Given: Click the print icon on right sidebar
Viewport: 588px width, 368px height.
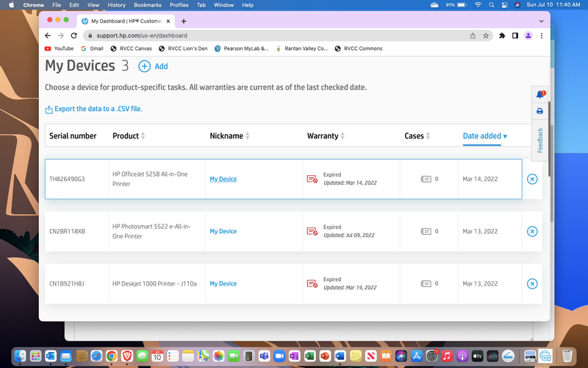Looking at the screenshot, I should 539,111.
